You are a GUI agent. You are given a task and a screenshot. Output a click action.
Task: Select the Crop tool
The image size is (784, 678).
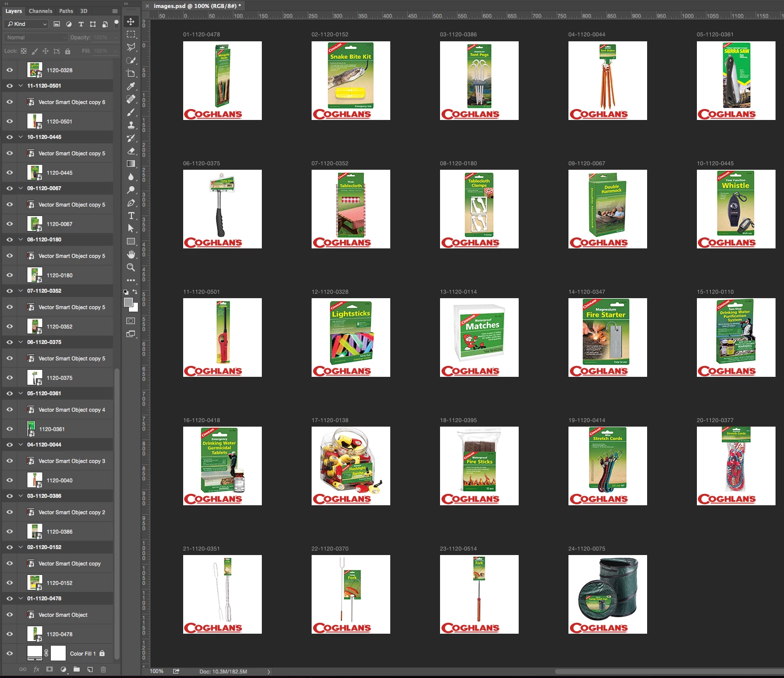click(131, 73)
